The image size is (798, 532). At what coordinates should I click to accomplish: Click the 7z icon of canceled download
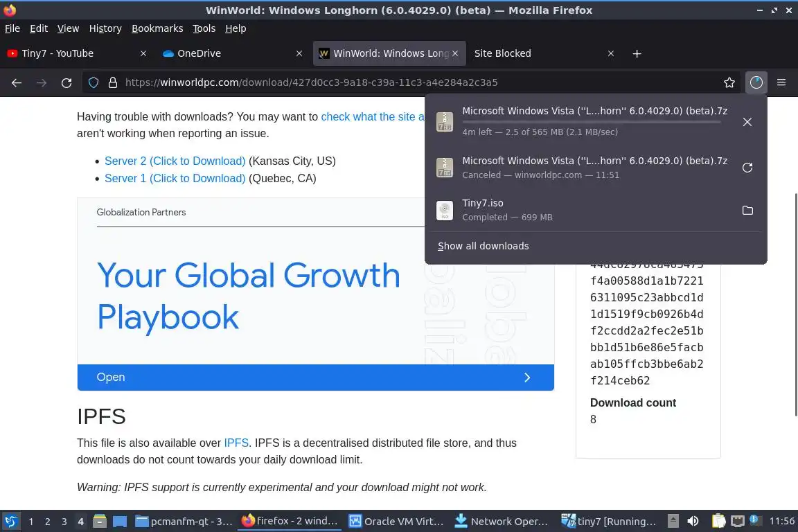pyautogui.click(x=444, y=168)
